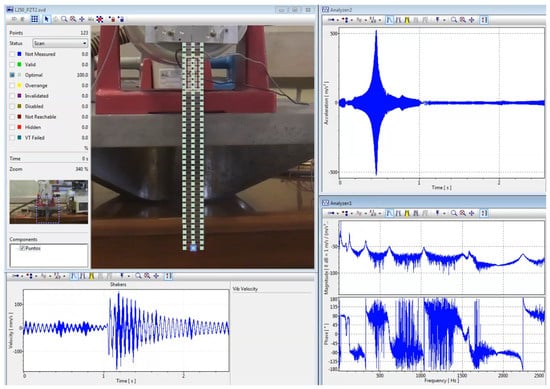
Task: Click the magnifier zoom icon in scan toolbar
Action: 64,19
